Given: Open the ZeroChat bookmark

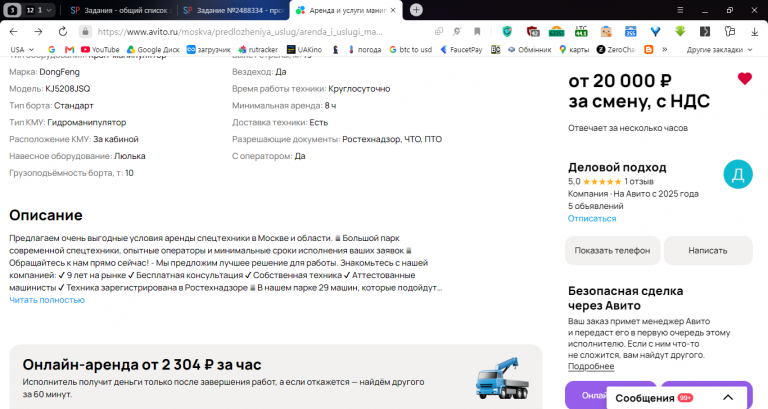Looking at the screenshot, I should point(616,49).
